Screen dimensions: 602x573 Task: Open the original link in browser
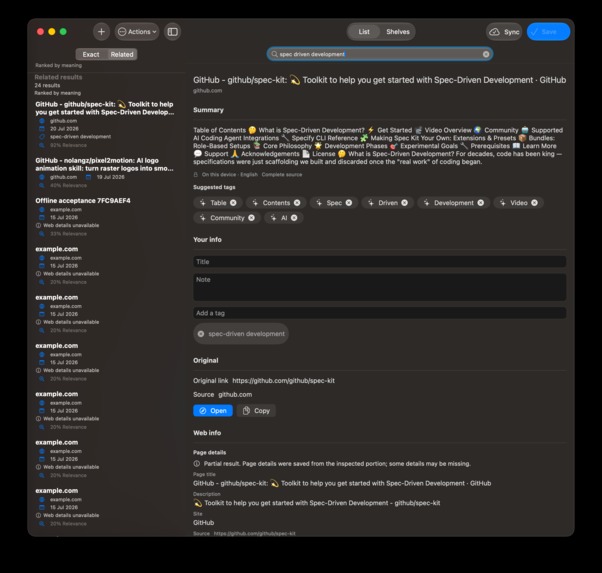tap(213, 411)
